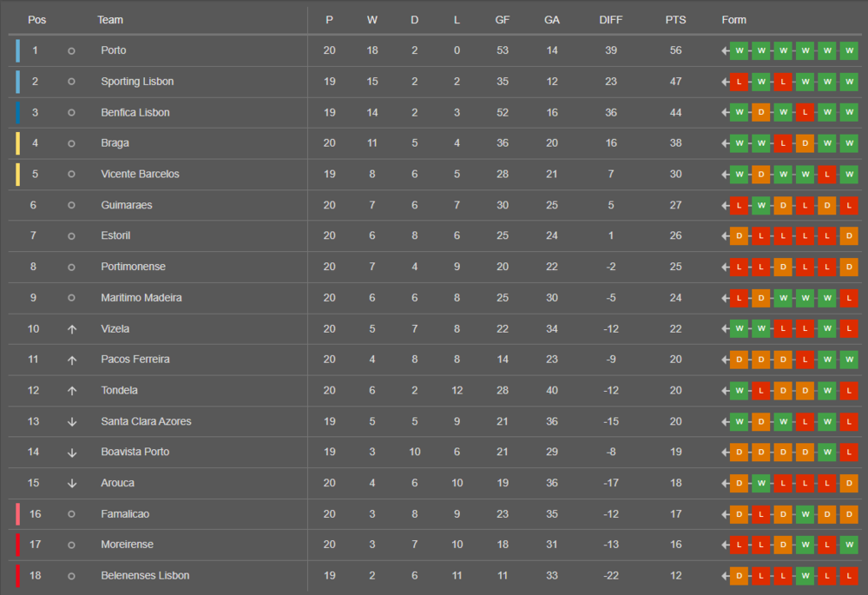Click the up arrow icon beside Vizela

[72, 329]
